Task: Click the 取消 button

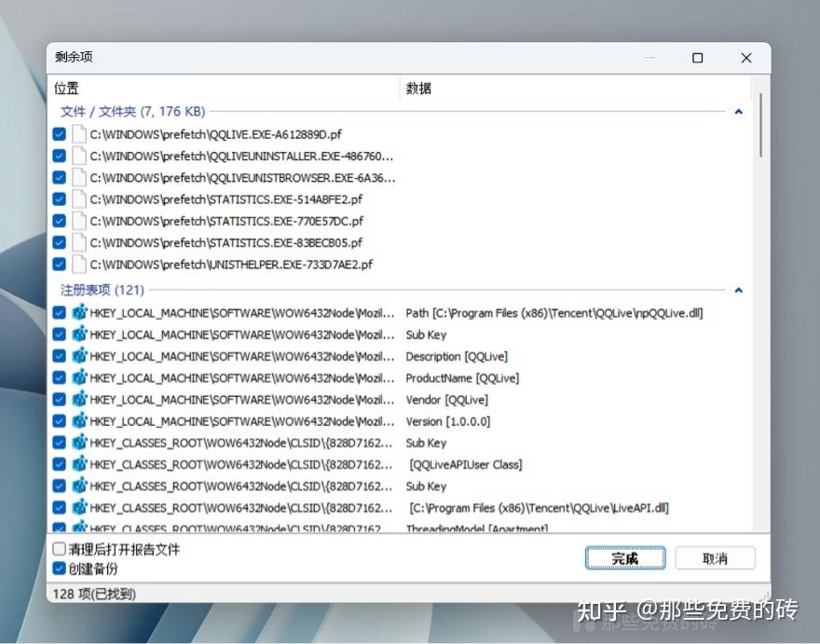Action: click(717, 557)
